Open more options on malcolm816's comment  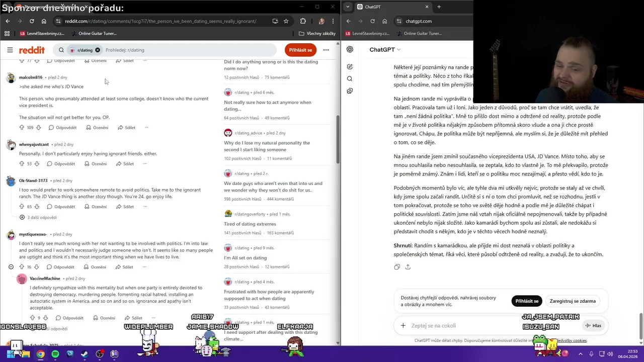(146, 127)
